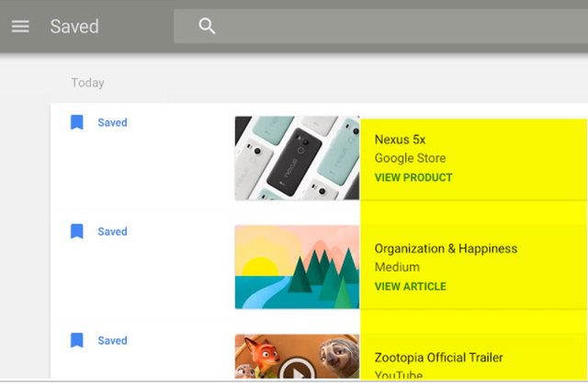The image size is (588, 386).
Task: Click the VIEW ARTICLE link
Action: pos(410,287)
